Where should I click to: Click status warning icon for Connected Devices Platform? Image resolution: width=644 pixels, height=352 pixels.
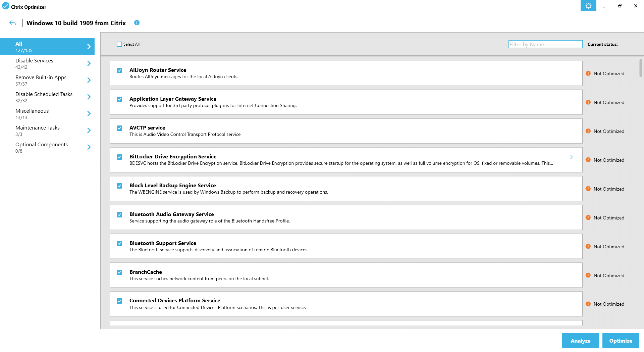pyautogui.click(x=588, y=304)
